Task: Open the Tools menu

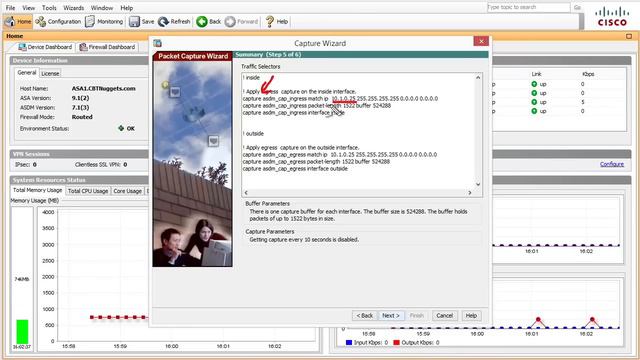Action: point(49,8)
